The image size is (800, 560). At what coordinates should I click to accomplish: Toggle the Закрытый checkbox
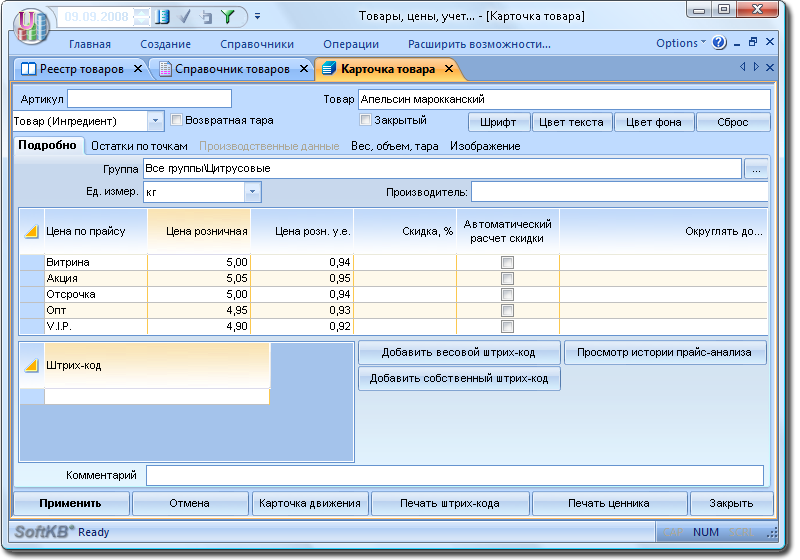click(x=365, y=120)
